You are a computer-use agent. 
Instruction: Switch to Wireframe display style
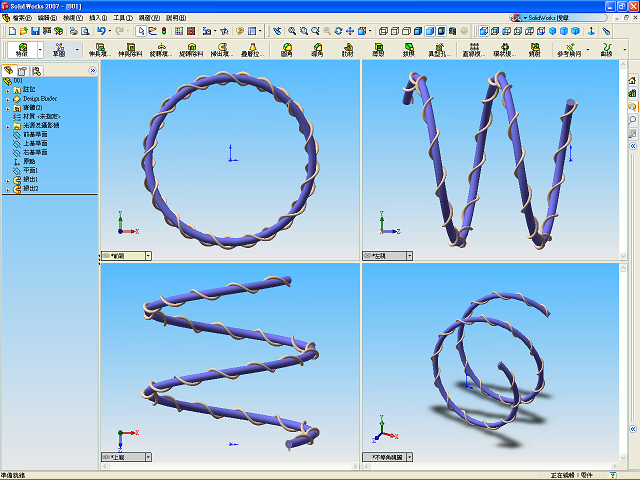[x=383, y=31]
